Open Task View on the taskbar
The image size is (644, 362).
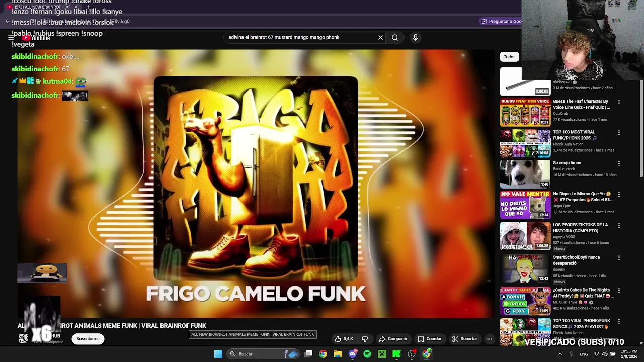coord(308,354)
